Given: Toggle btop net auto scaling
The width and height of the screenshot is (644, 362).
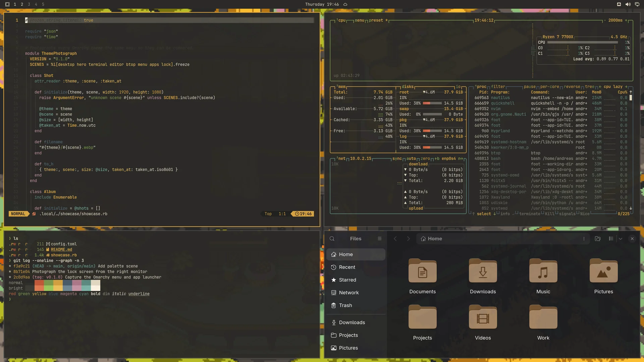Looking at the screenshot, I should click(411, 159).
